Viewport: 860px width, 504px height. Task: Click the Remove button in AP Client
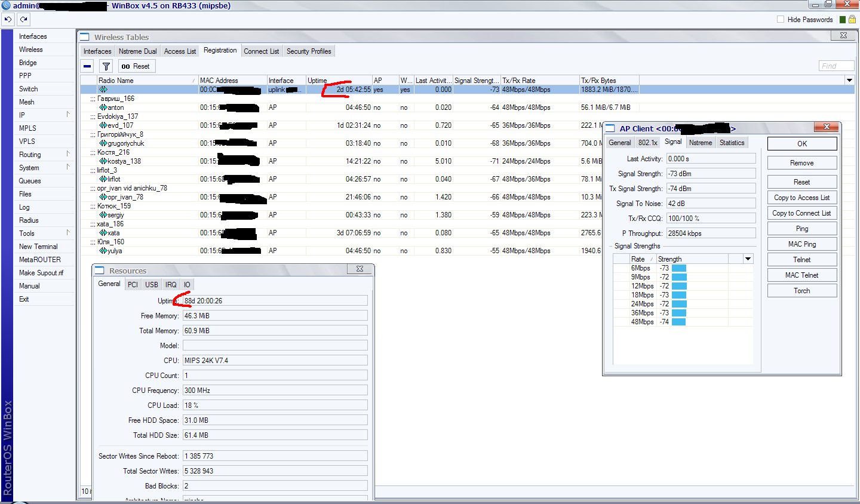[x=802, y=163]
